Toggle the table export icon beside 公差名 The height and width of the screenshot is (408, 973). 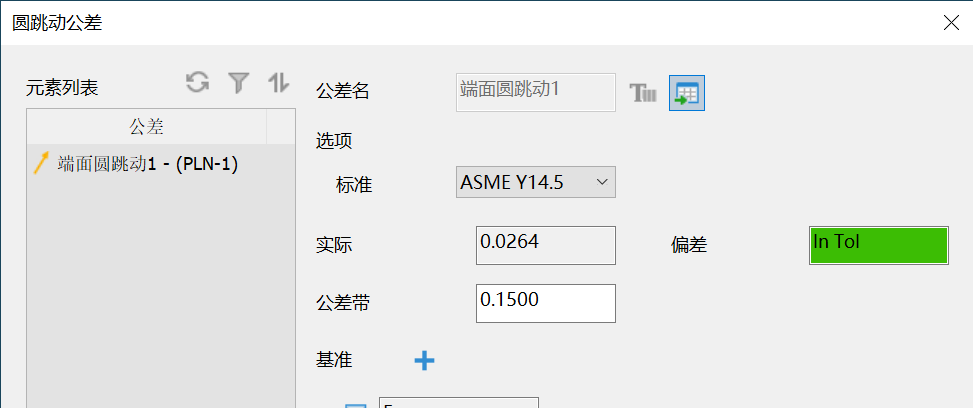pos(687,94)
